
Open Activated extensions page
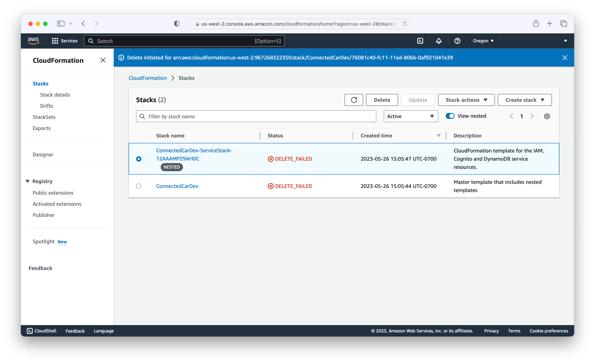57,204
